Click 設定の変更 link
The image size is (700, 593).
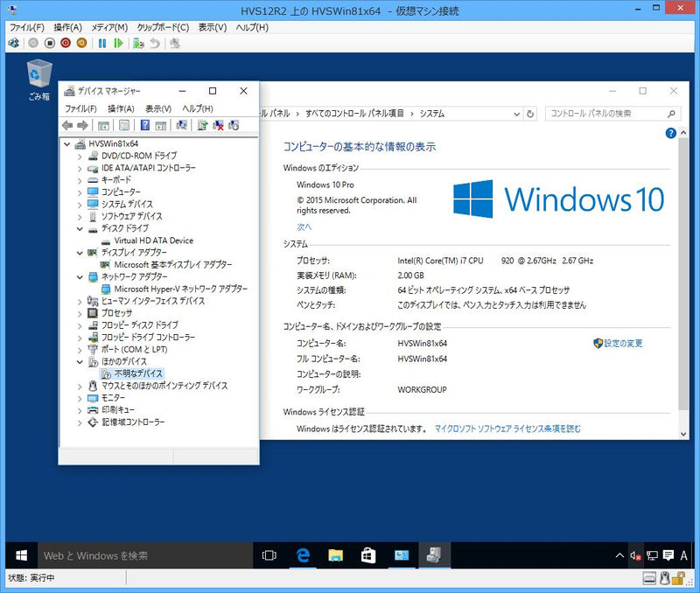[623, 343]
